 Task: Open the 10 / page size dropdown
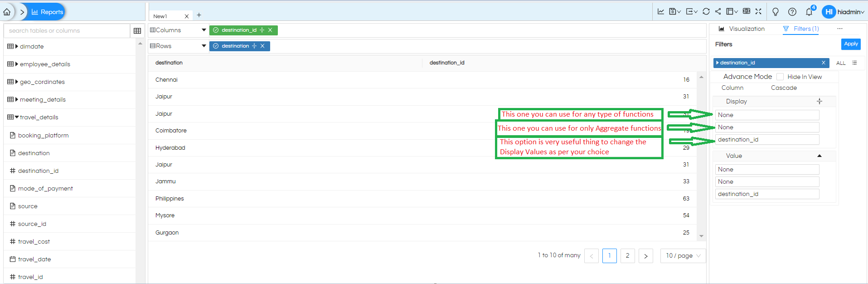[x=683, y=256]
